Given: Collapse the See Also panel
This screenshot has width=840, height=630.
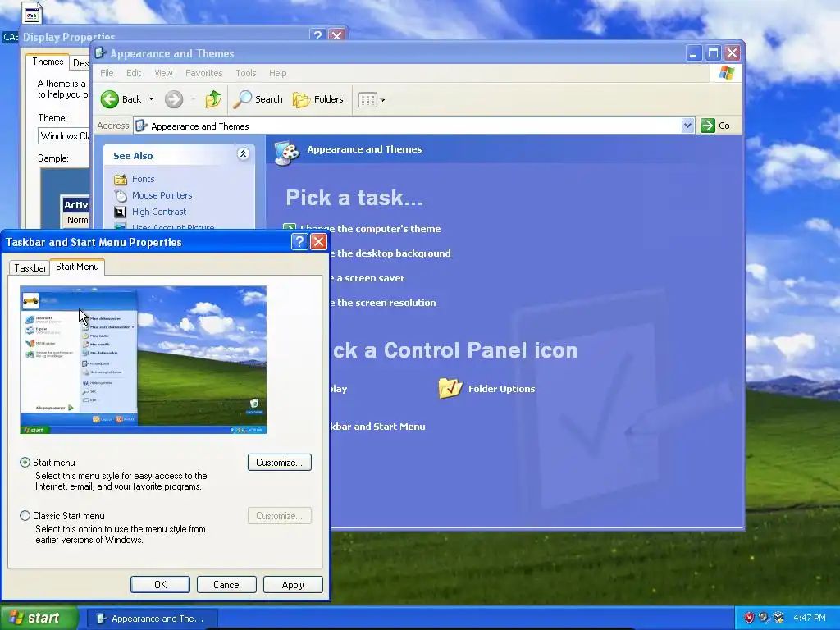Looking at the screenshot, I should click(x=243, y=155).
